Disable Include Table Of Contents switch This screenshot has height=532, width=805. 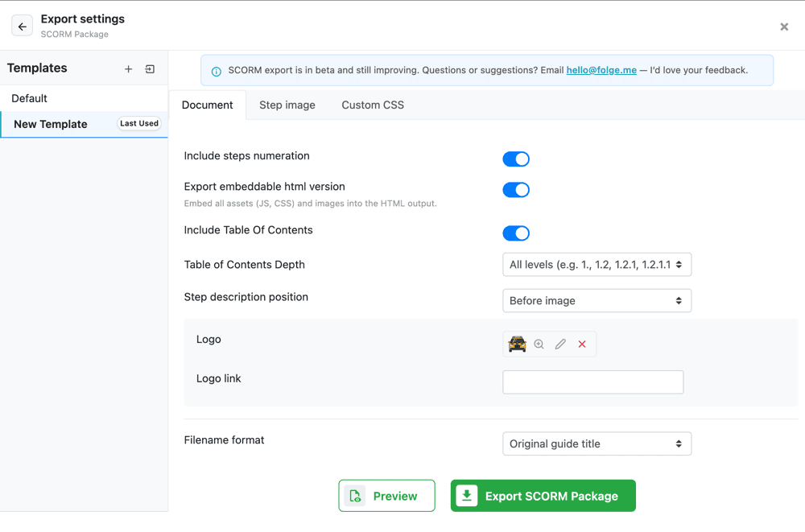(x=516, y=233)
